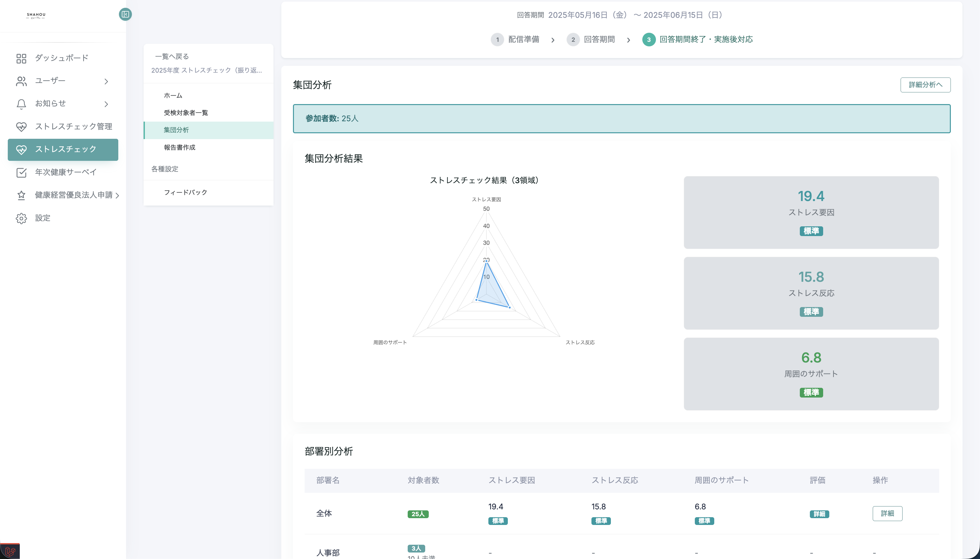Click the users icon
The image size is (980, 559).
[21, 81]
